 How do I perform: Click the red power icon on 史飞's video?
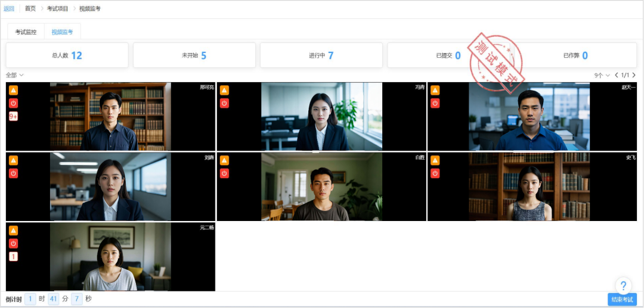435,173
